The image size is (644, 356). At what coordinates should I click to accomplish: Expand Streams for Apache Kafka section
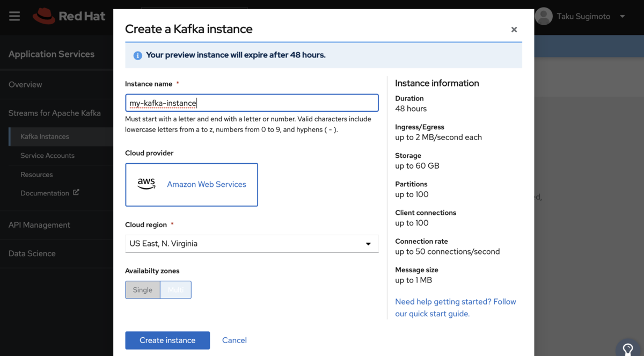55,113
